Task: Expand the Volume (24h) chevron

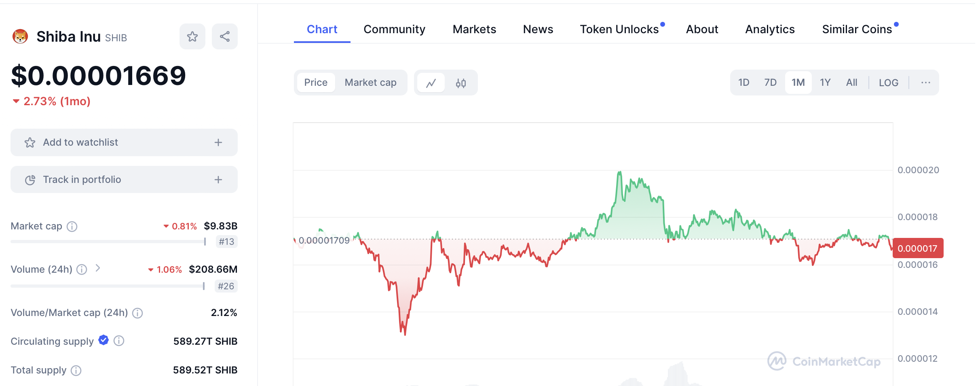Action: pyautogui.click(x=98, y=268)
